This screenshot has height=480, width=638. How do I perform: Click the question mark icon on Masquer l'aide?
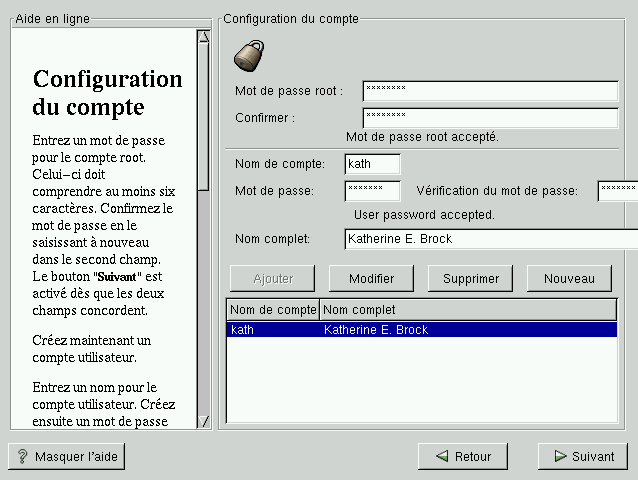[22, 456]
